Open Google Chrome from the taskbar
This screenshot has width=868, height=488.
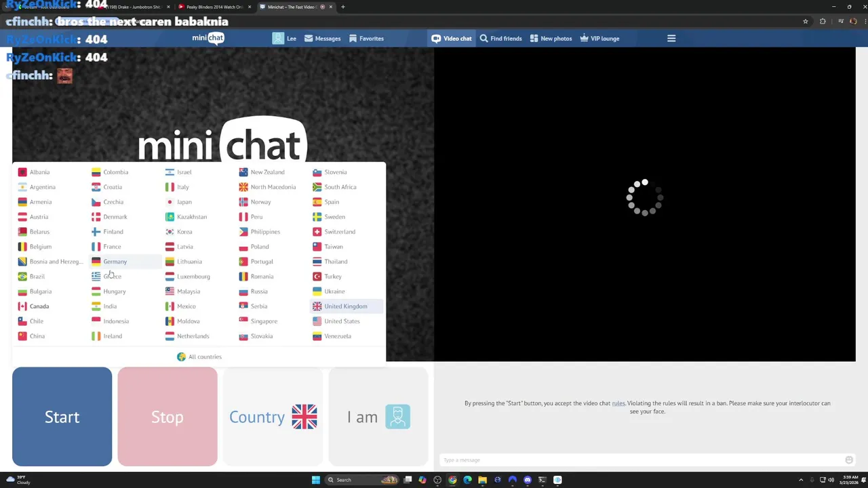[x=452, y=480]
